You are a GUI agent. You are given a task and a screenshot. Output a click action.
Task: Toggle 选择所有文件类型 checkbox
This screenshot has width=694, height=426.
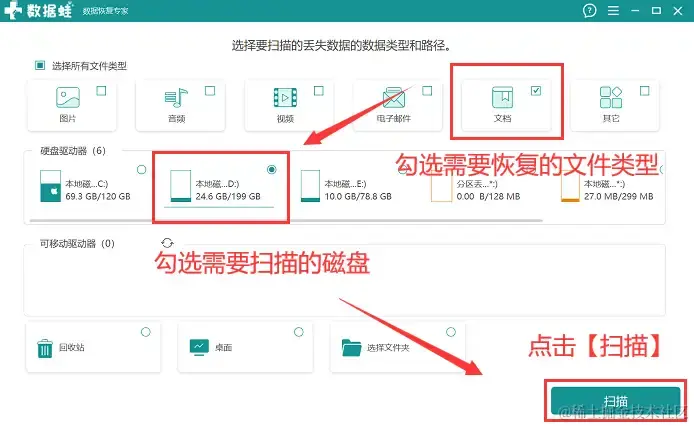[40, 66]
